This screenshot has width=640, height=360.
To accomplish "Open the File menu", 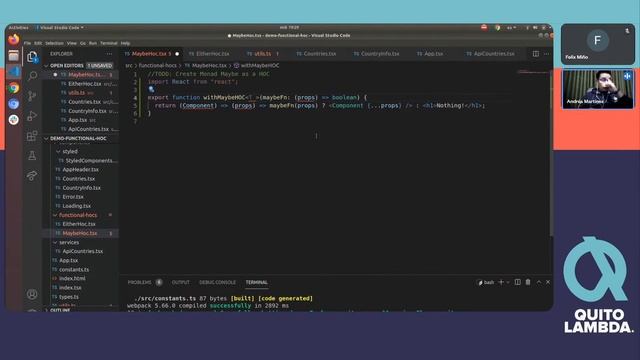I will pos(27,43).
